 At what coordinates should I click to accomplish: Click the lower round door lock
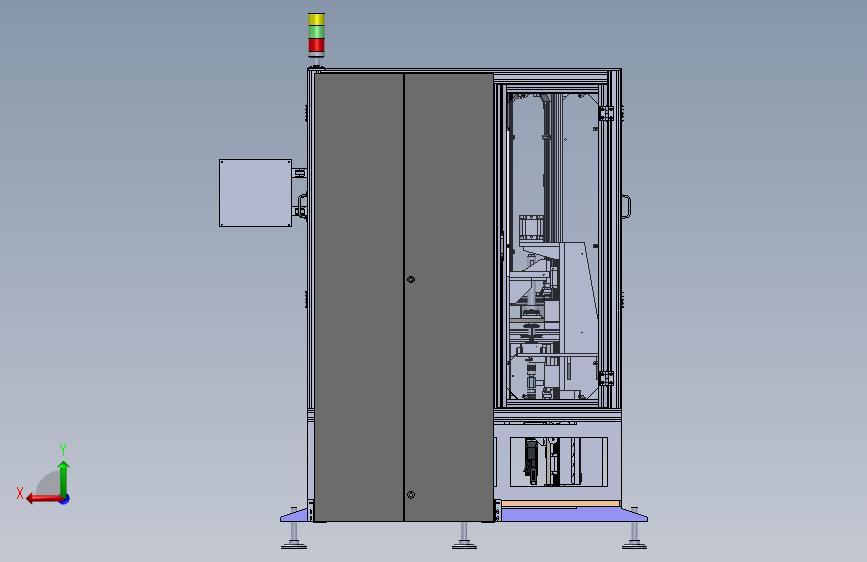411,495
